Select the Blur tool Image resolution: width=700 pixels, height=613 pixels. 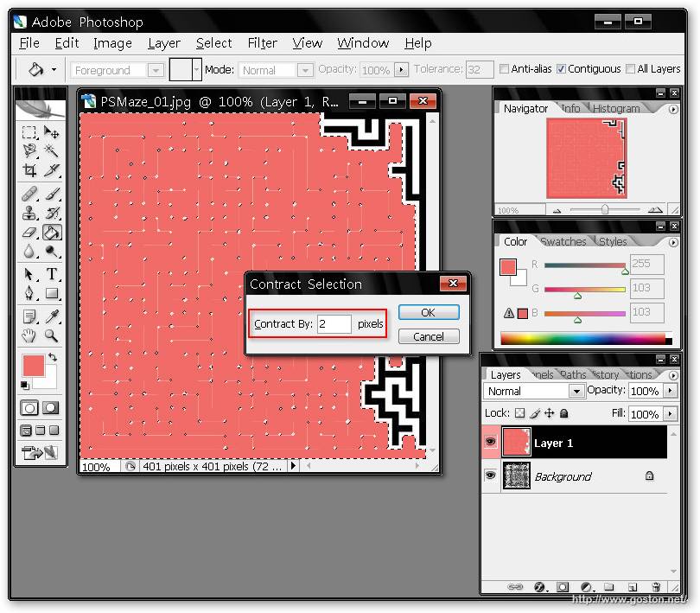pos(29,252)
